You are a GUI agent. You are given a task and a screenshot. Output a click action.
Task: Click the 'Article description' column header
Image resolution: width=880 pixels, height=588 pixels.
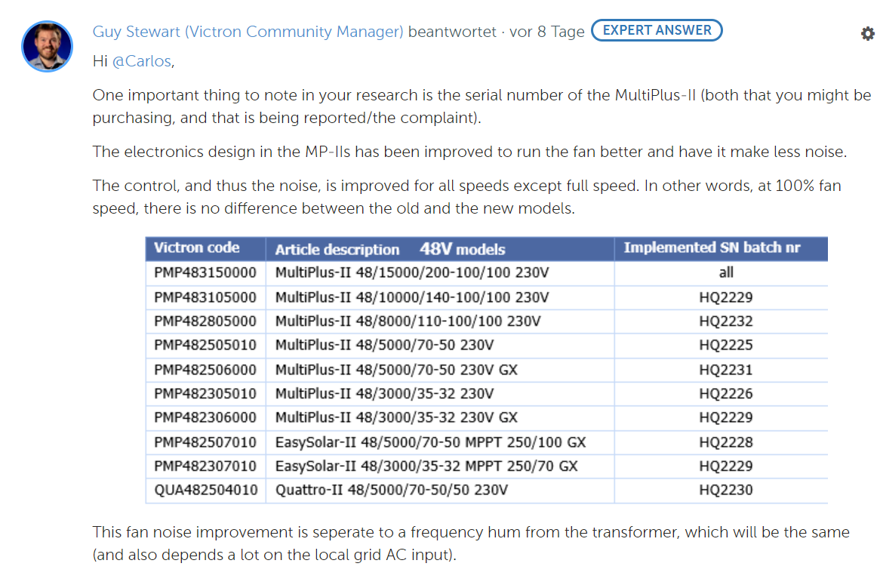pyautogui.click(x=337, y=249)
